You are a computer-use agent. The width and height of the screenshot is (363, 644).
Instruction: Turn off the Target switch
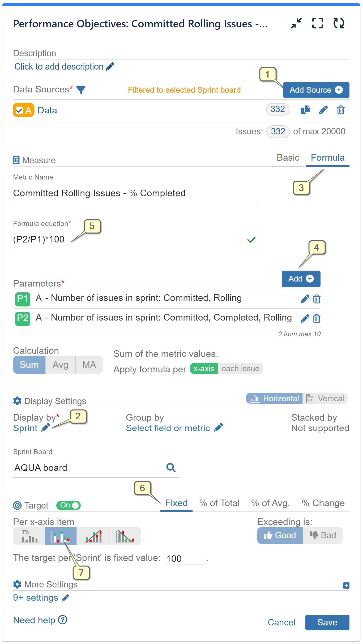pyautogui.click(x=68, y=505)
